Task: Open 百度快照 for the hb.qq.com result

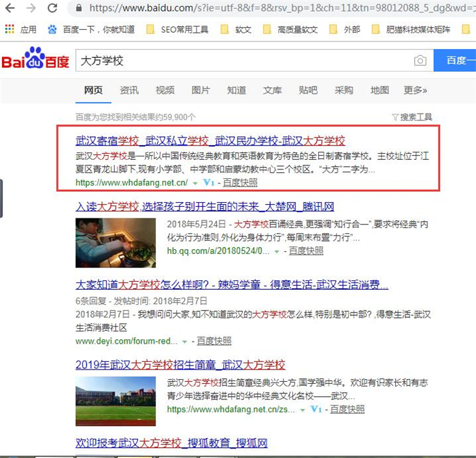Action: [x=306, y=251]
